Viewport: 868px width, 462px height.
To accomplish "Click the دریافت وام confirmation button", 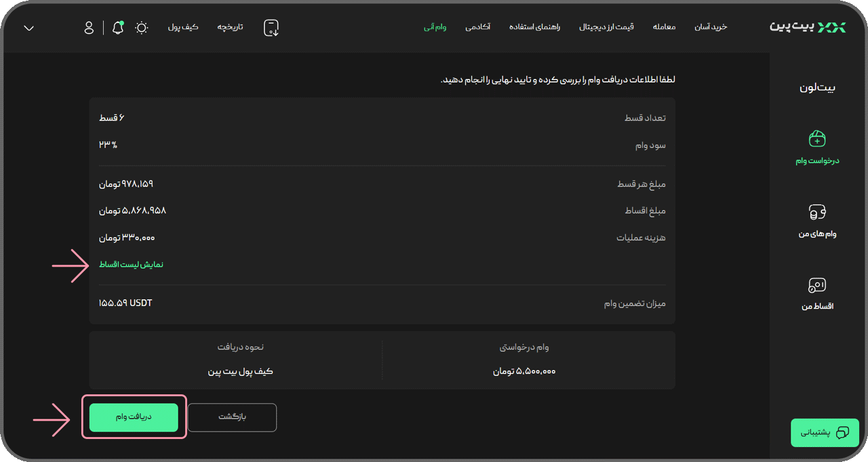I will coord(134,417).
